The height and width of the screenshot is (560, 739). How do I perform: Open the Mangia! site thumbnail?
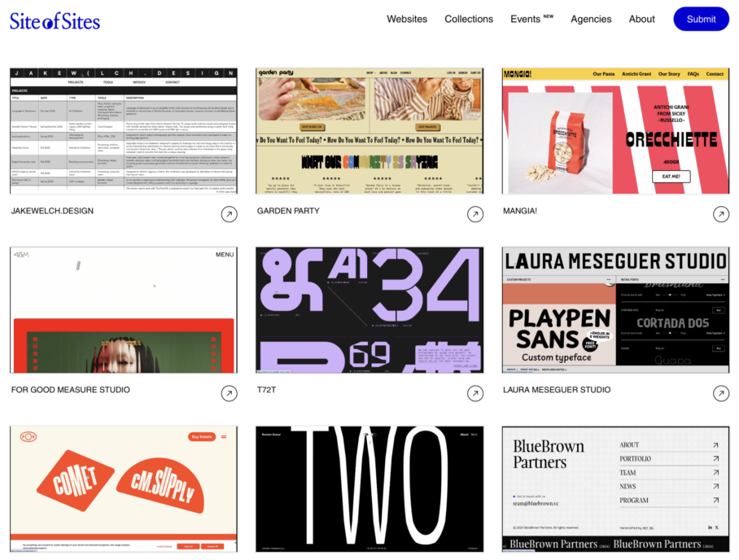[x=615, y=130]
